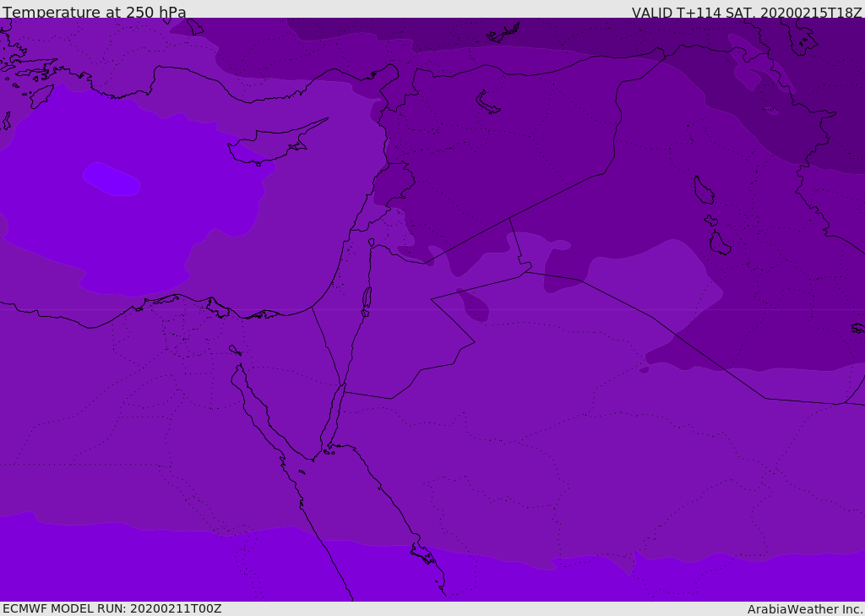The height and width of the screenshot is (616, 865).
Task: Click the island of Cyprus
Action: coord(269,145)
